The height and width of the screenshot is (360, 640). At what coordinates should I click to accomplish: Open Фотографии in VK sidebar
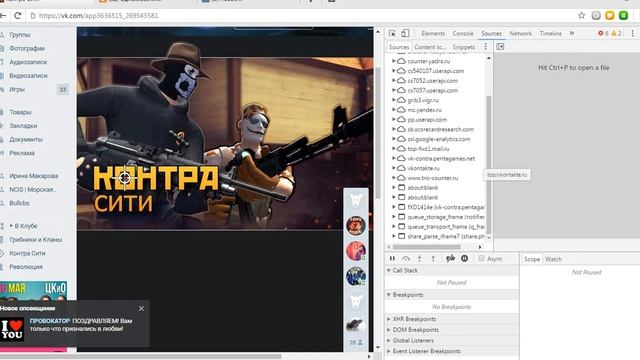pyautogui.click(x=27, y=48)
